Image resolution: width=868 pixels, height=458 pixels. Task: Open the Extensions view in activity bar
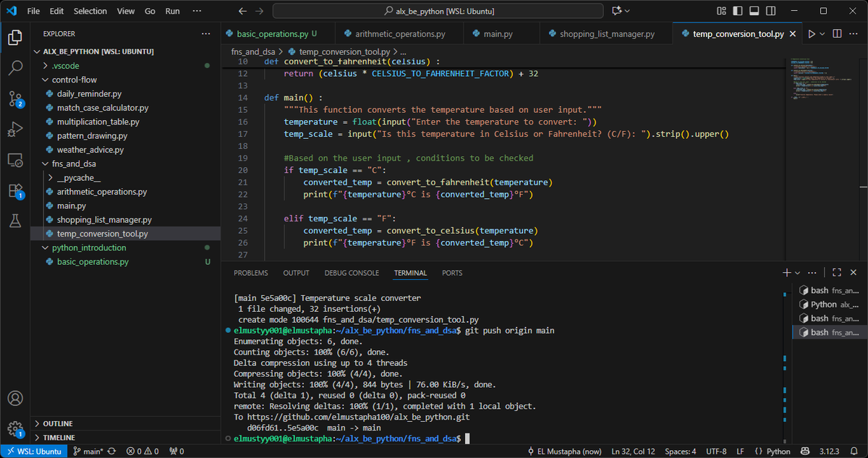click(x=15, y=191)
